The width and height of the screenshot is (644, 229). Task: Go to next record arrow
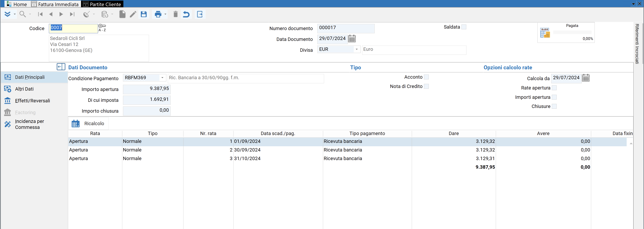(x=61, y=14)
